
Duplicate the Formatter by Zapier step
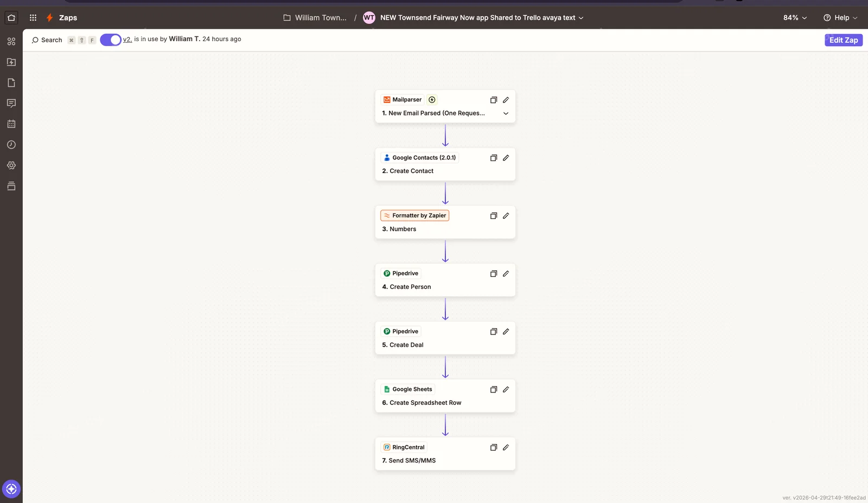(x=494, y=216)
